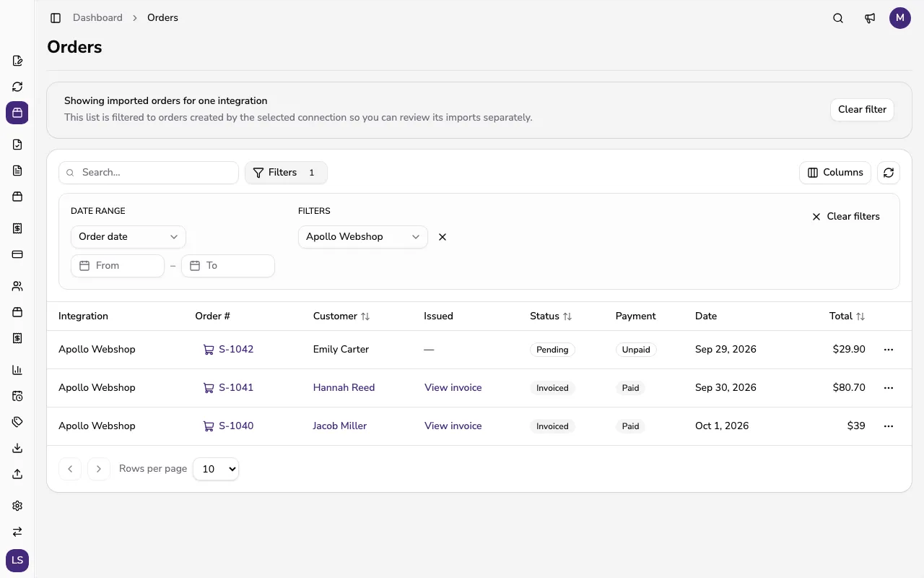Toggle the sidebar panel icon beside Dashboard
The height and width of the screenshot is (578, 924).
click(56, 18)
